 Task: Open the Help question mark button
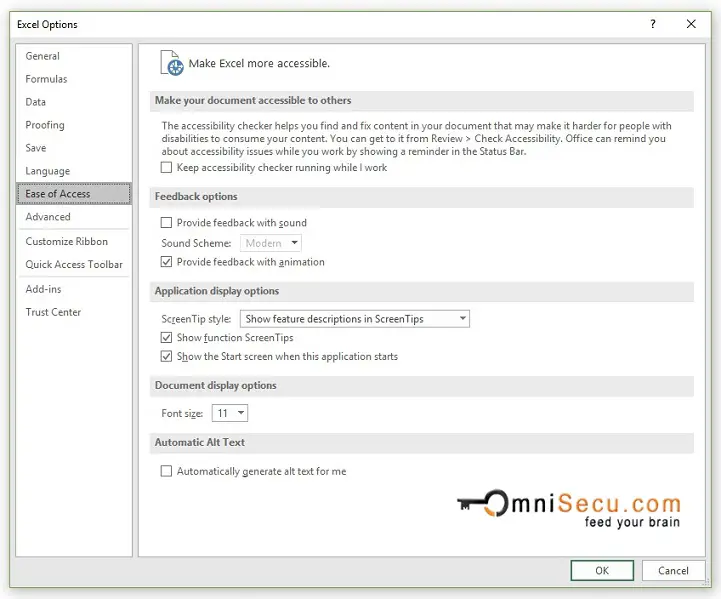coord(653,24)
